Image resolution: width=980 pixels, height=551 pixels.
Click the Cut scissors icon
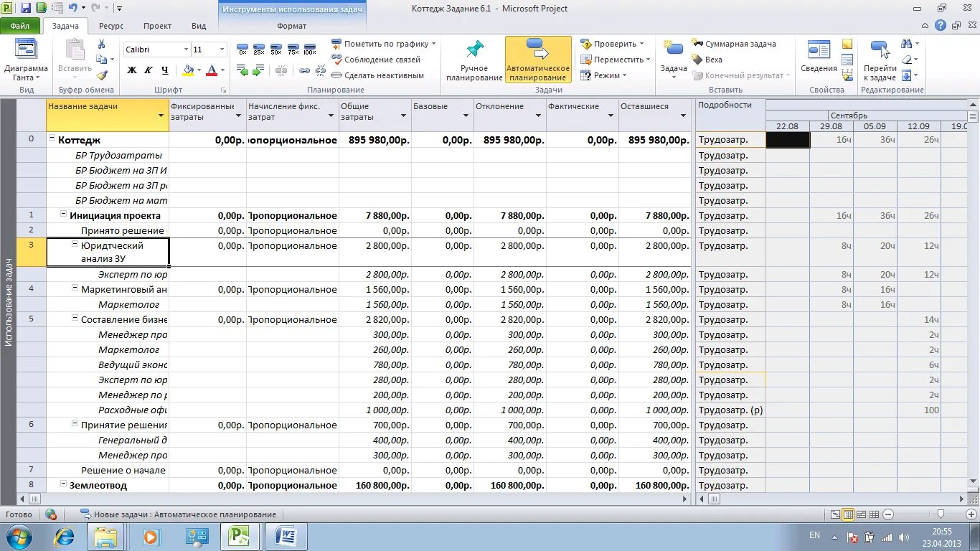click(x=101, y=44)
